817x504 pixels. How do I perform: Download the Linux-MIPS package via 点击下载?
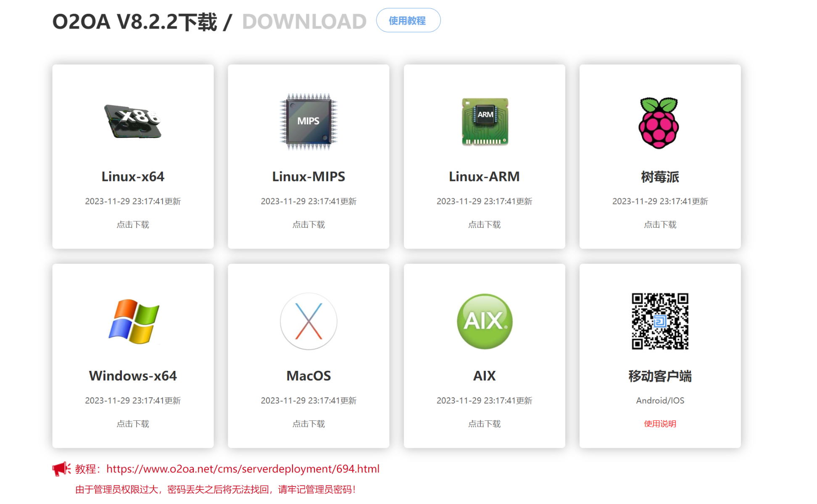pos(308,225)
